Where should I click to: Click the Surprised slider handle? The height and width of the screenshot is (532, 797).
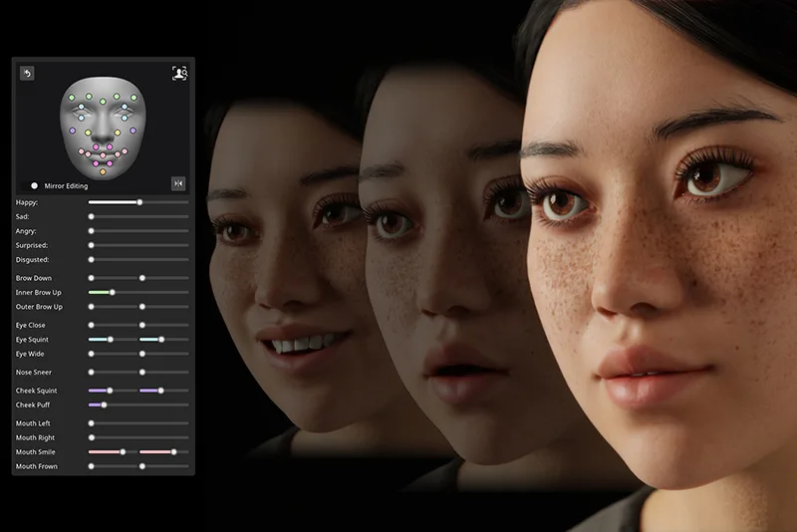(x=92, y=244)
